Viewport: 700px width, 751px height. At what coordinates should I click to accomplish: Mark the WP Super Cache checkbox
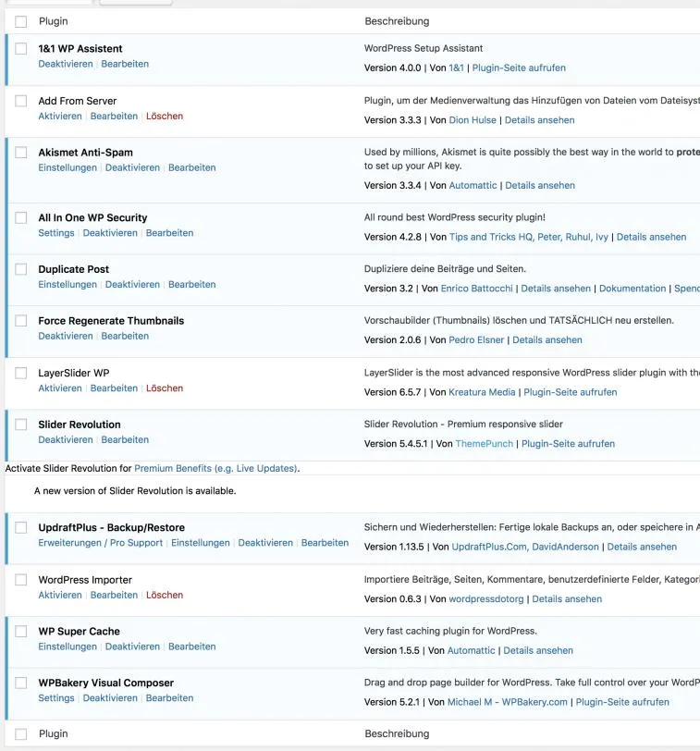[x=21, y=632]
